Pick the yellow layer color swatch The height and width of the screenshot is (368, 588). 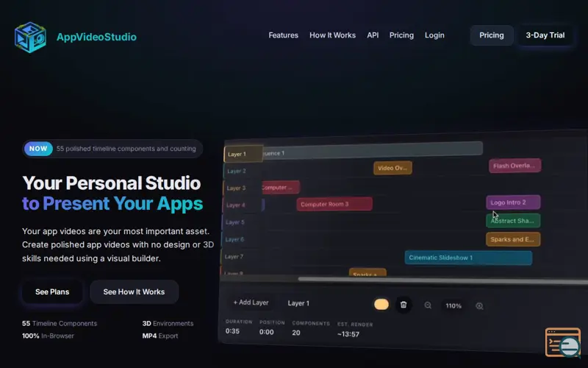[x=381, y=304]
